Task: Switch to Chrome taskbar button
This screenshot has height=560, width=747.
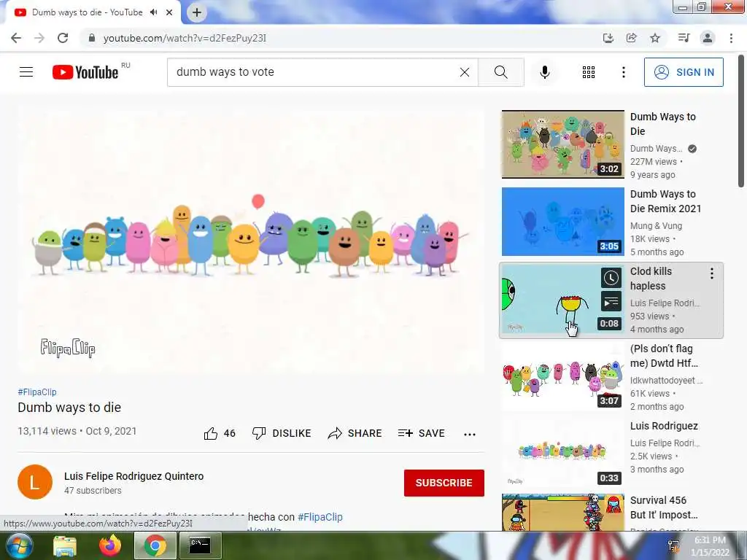Action: (x=155, y=545)
